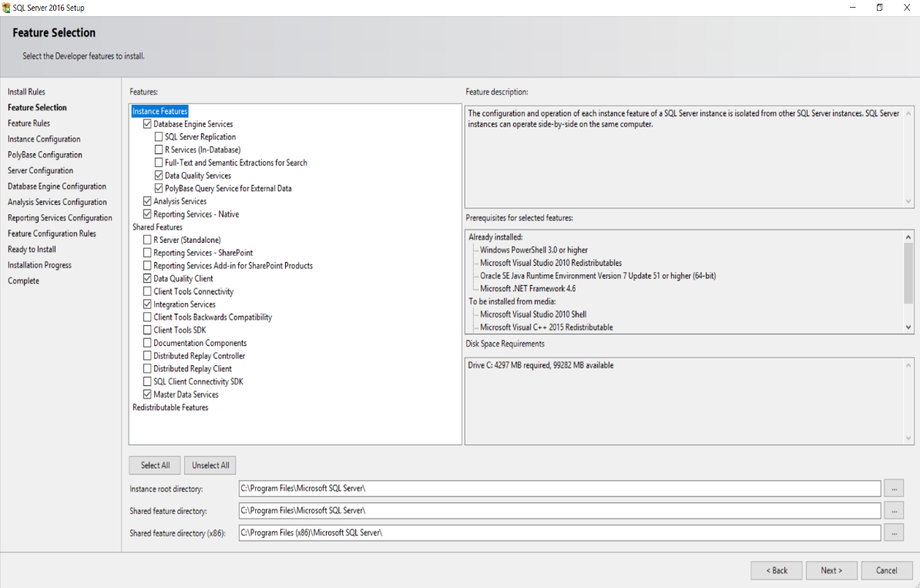Viewport: 920px width, 588px height.
Task: Go to Install Rules step
Action: [x=26, y=92]
